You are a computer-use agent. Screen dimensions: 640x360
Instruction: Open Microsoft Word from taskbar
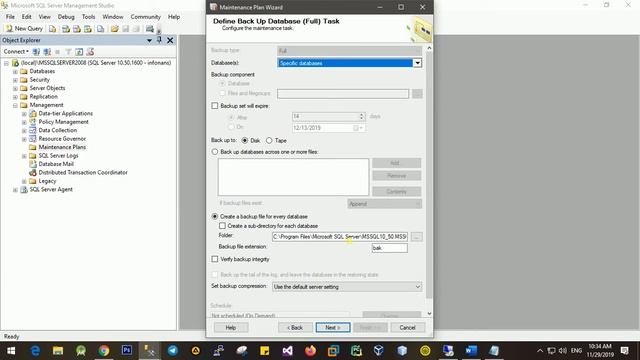(471, 351)
